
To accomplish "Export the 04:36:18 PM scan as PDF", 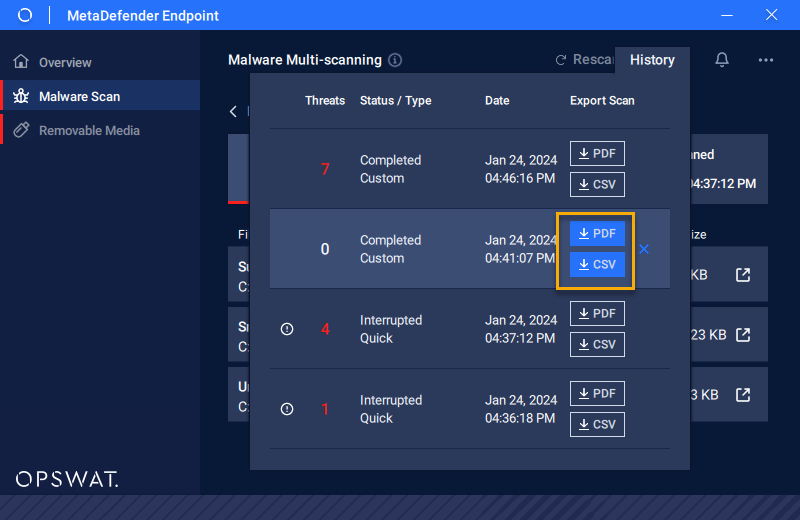I will pyautogui.click(x=597, y=393).
